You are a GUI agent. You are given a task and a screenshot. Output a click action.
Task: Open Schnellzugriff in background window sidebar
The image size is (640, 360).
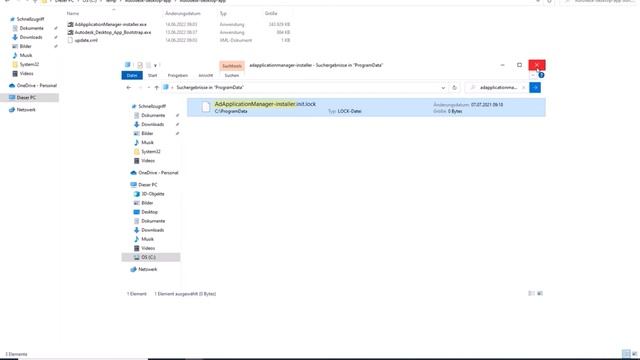(30, 19)
